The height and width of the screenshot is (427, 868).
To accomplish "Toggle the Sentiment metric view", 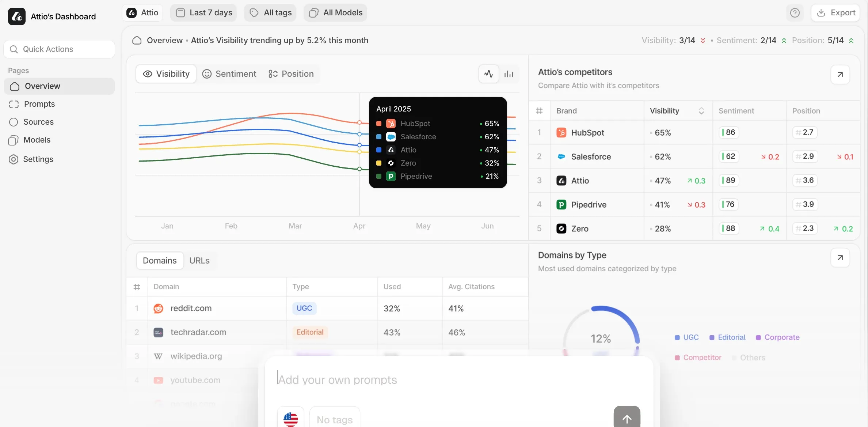I will click(x=229, y=73).
